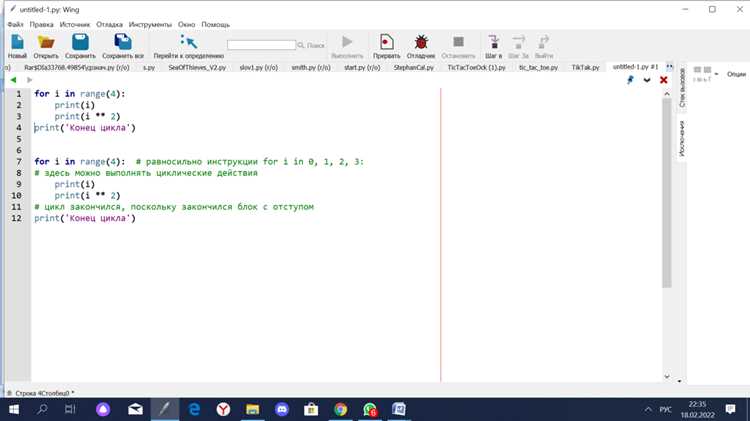Open the Alice assistant purple taskbar icon
Image resolution: width=750 pixels, height=421 pixels.
pyautogui.click(x=103, y=410)
